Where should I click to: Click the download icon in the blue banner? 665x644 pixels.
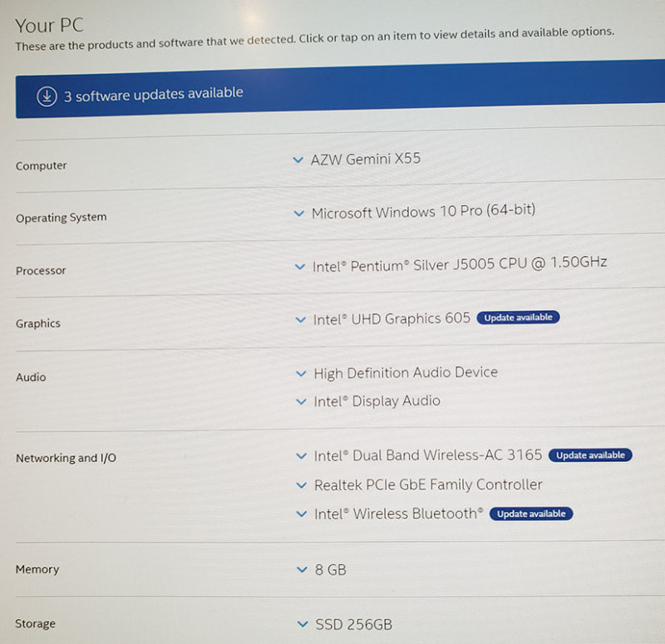point(46,96)
